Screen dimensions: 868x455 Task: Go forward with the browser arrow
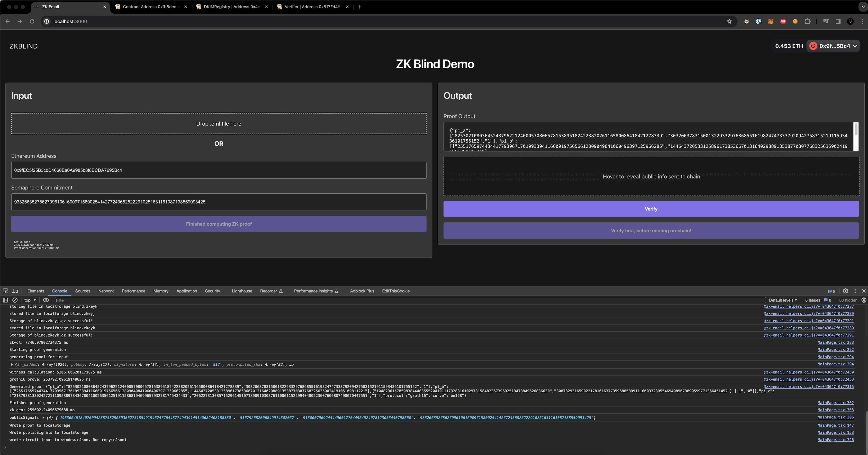coord(20,21)
